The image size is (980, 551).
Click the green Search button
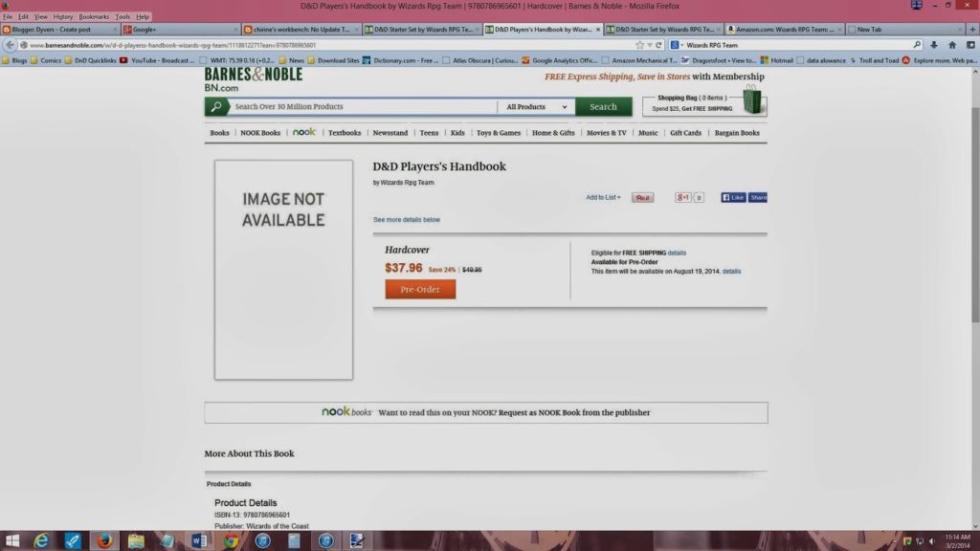coord(603,107)
